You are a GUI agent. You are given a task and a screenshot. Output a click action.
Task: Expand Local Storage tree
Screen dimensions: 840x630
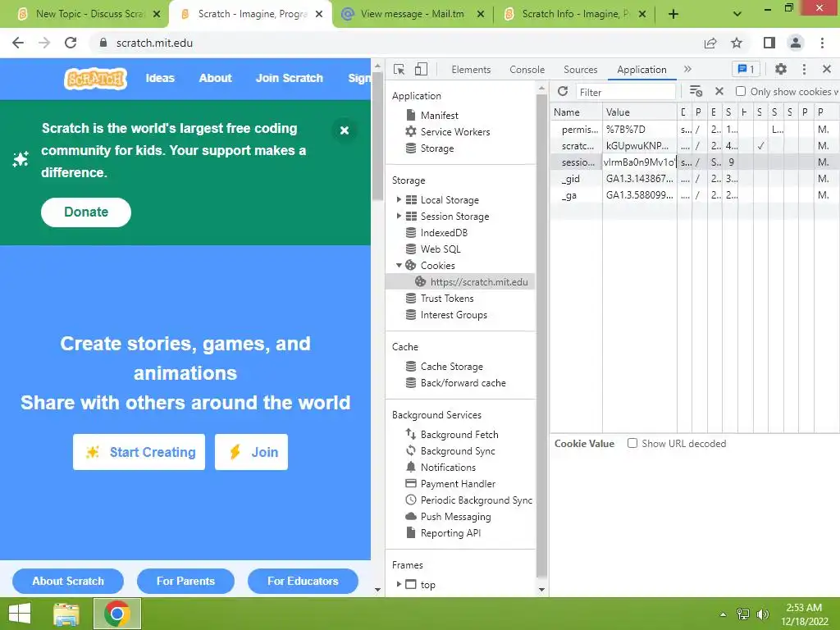pos(399,199)
